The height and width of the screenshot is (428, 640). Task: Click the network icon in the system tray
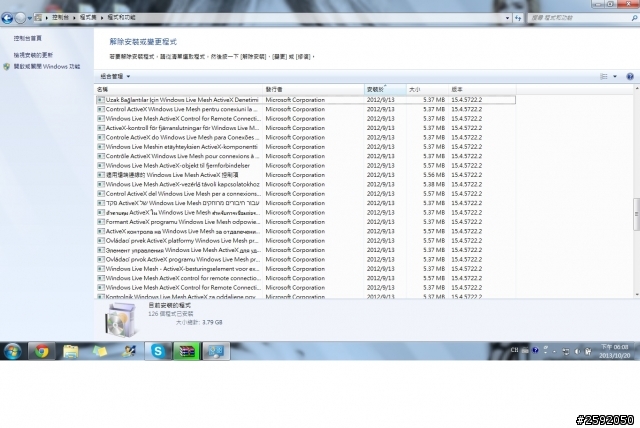coord(566,351)
